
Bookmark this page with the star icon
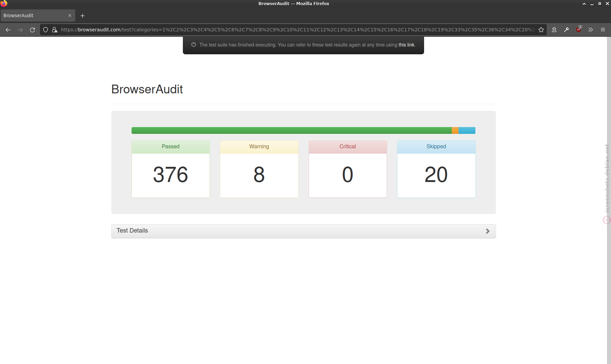[541, 30]
